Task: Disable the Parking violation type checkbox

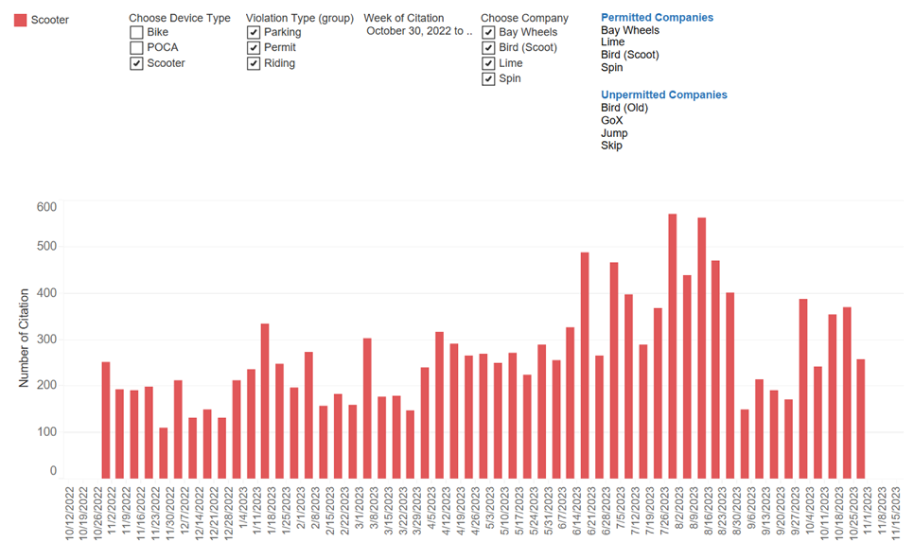Action: click(x=254, y=33)
